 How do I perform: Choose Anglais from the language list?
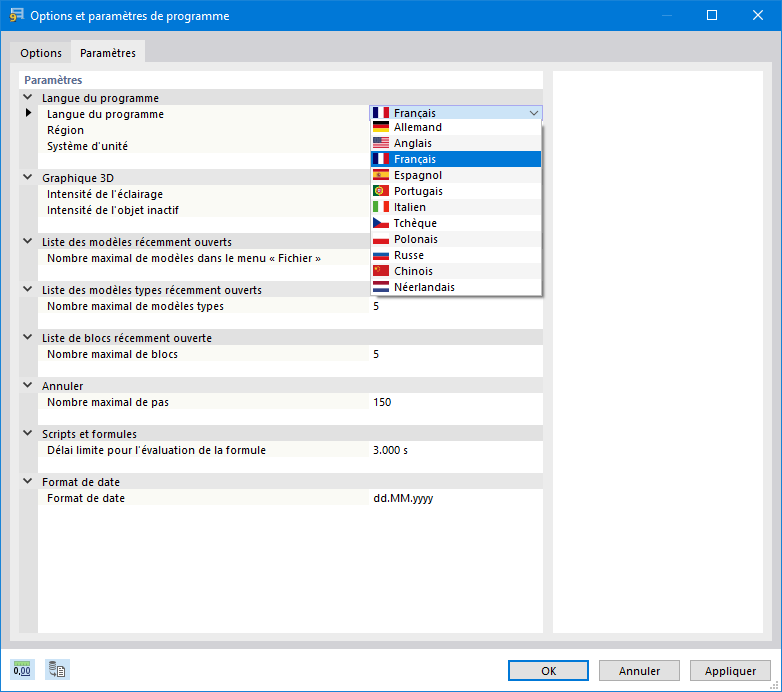[456, 143]
